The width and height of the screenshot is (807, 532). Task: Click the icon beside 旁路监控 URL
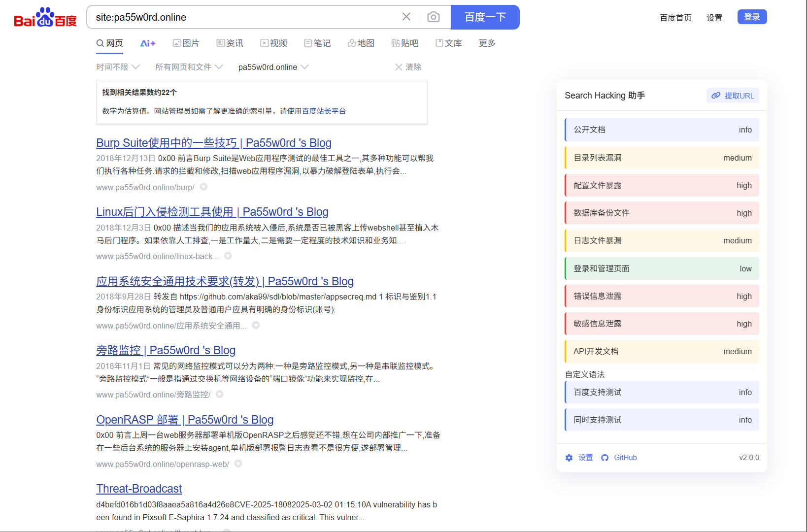point(220,395)
